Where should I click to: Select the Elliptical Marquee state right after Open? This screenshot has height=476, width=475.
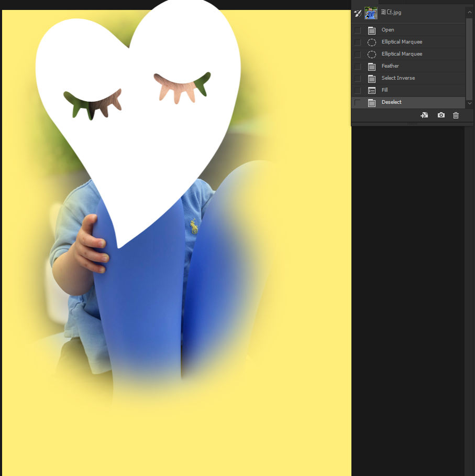tap(408, 42)
